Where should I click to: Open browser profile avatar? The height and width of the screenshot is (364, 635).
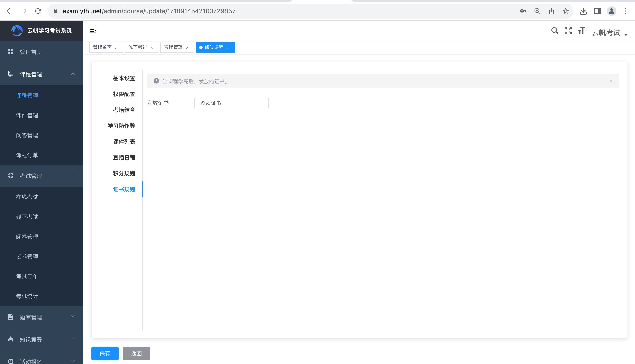[611, 11]
